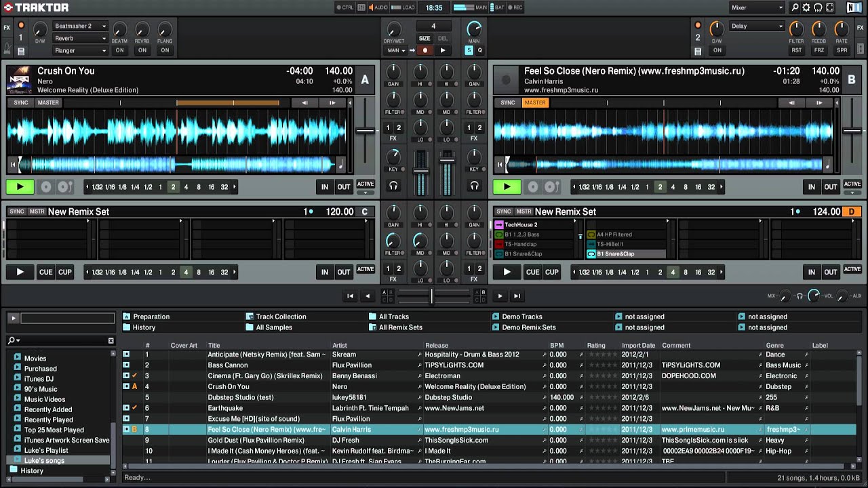Click Deck C CUE button
The image size is (868, 488).
[x=45, y=272]
